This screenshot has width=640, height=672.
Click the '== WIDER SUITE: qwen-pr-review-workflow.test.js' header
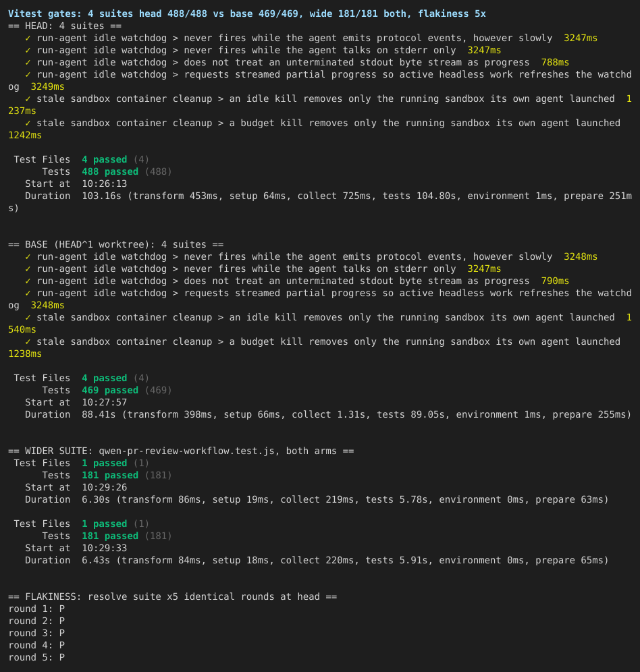[x=181, y=451]
